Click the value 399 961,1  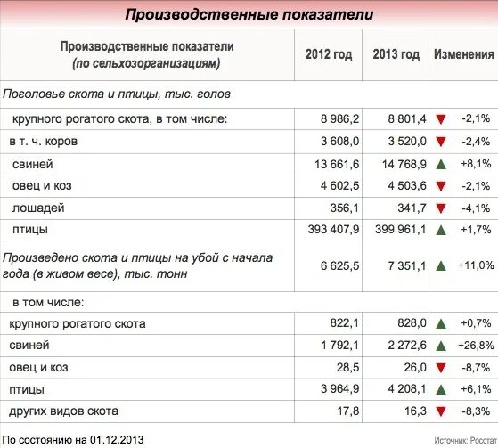click(401, 230)
